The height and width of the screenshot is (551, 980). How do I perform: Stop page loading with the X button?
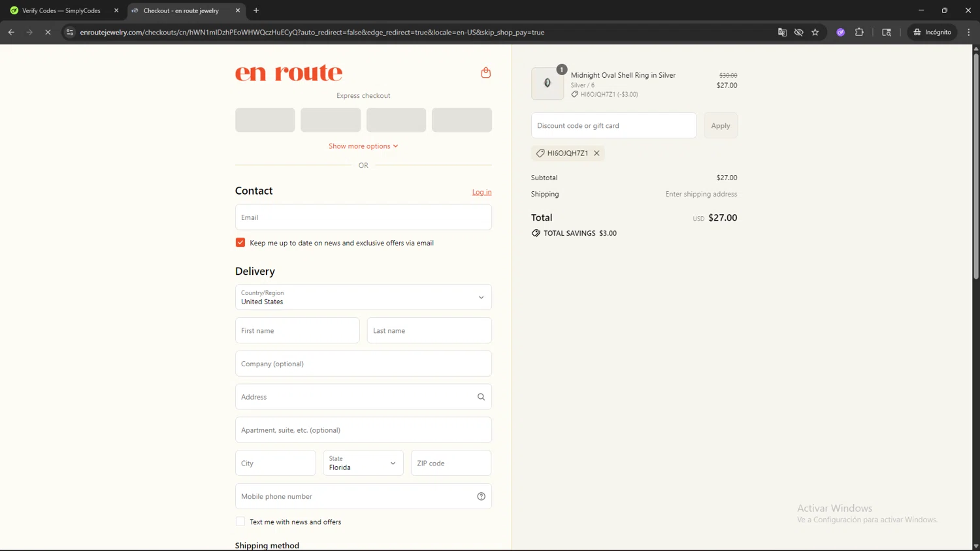[x=48, y=32]
